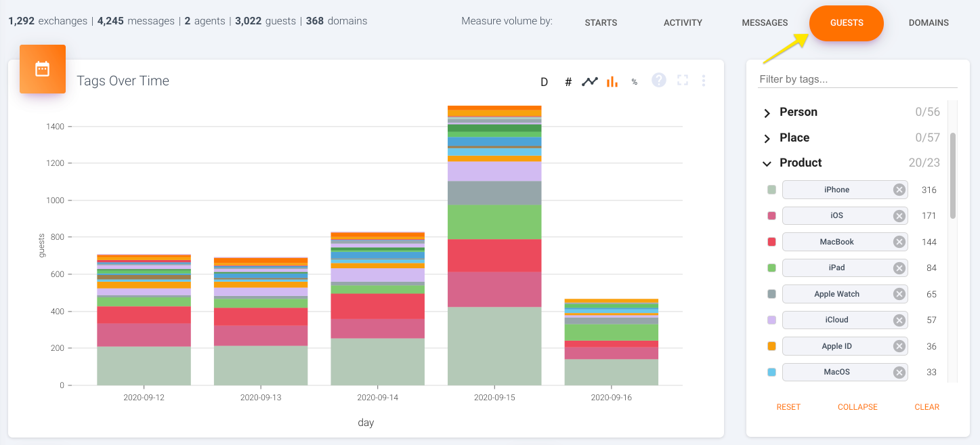
Task: Select the bar chart view icon
Action: [612, 81]
